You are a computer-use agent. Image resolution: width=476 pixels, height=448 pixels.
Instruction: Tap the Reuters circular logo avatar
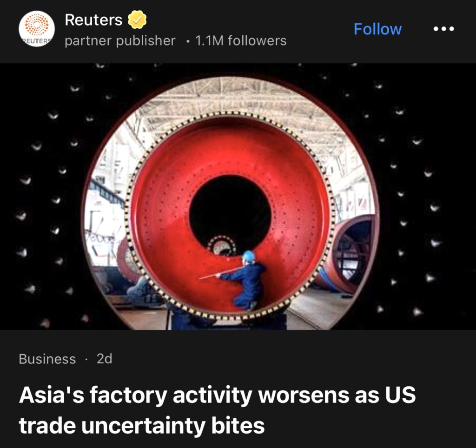[x=37, y=29]
